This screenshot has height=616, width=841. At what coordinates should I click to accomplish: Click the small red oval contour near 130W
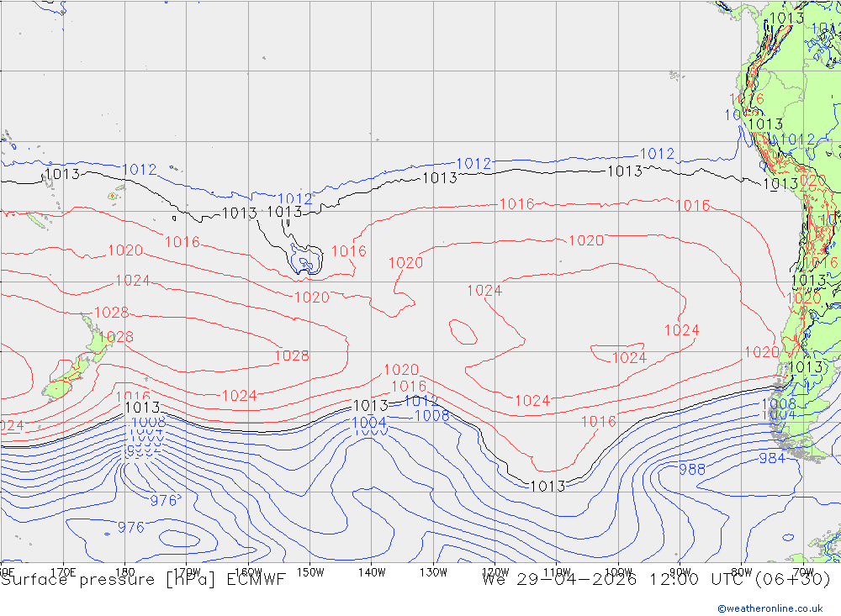(463, 332)
